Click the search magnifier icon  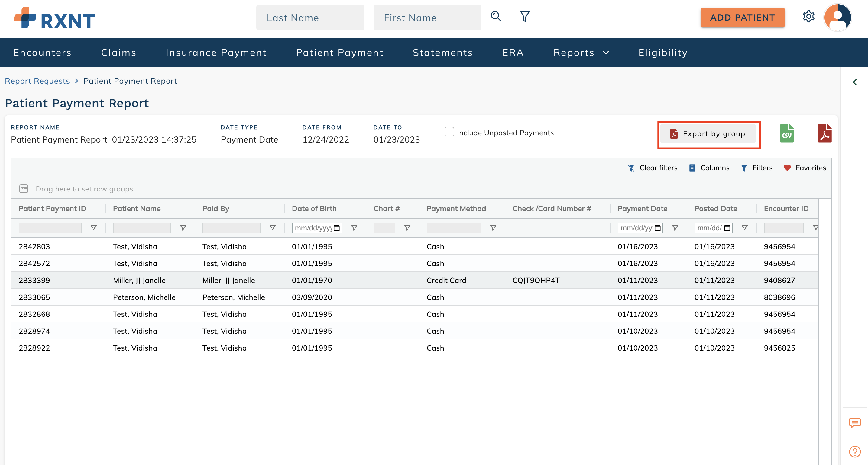coord(495,16)
